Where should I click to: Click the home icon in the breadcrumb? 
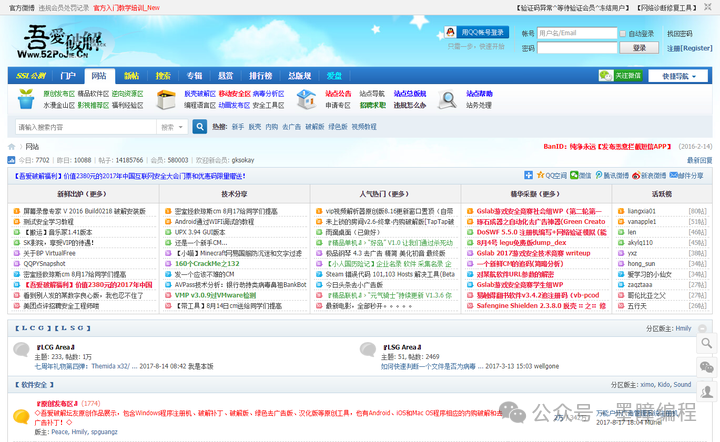13,147
